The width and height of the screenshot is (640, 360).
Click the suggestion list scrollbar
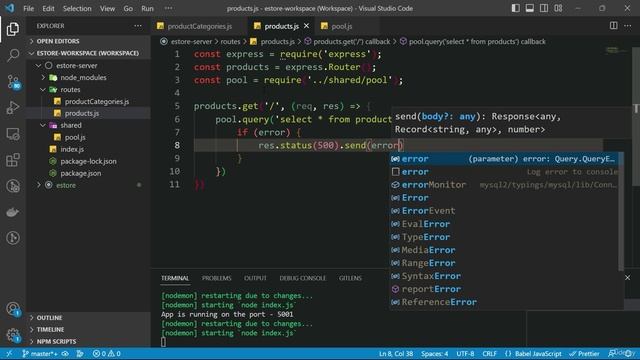(x=621, y=211)
